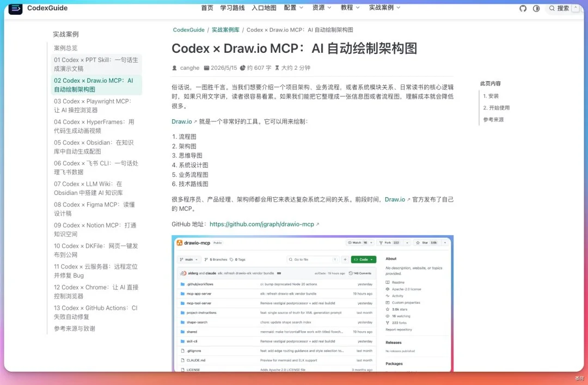Click the CLAUDE.md file row
588x385 pixels.
[x=277, y=360]
